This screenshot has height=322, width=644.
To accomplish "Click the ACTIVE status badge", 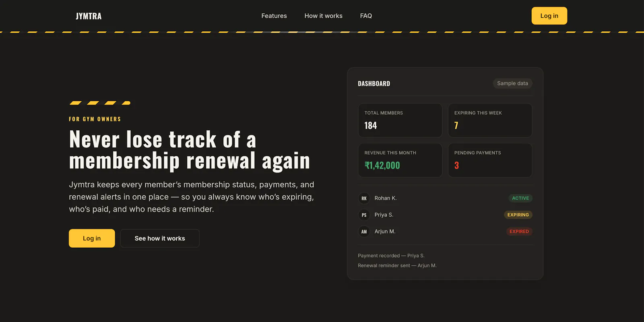I will 520,198.
